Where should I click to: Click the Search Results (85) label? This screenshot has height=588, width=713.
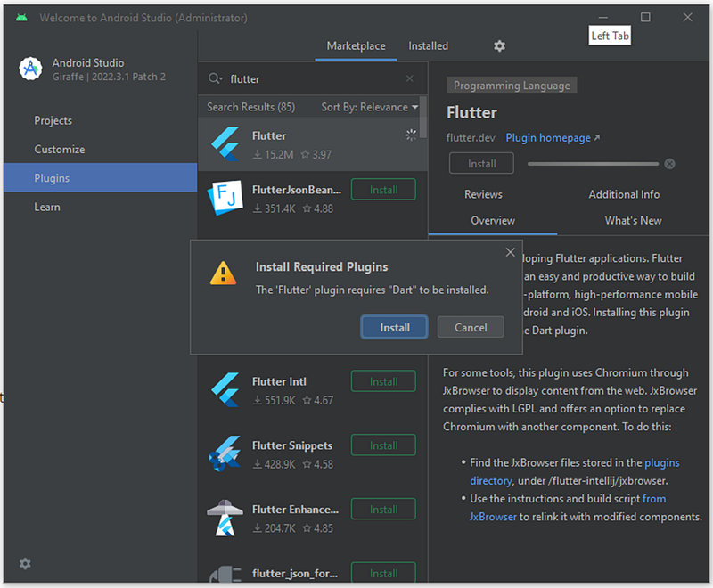pos(251,107)
